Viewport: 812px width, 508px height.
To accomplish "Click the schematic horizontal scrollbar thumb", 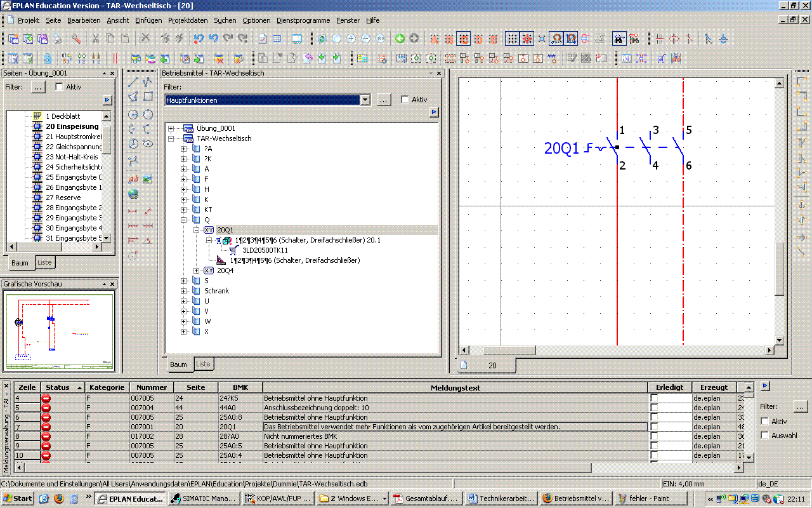I will click(x=509, y=351).
